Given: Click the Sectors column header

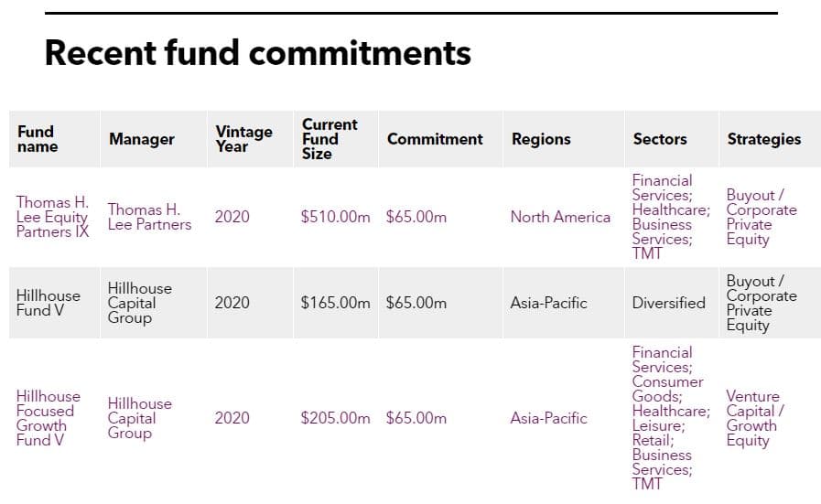Looking at the screenshot, I should tap(660, 139).
